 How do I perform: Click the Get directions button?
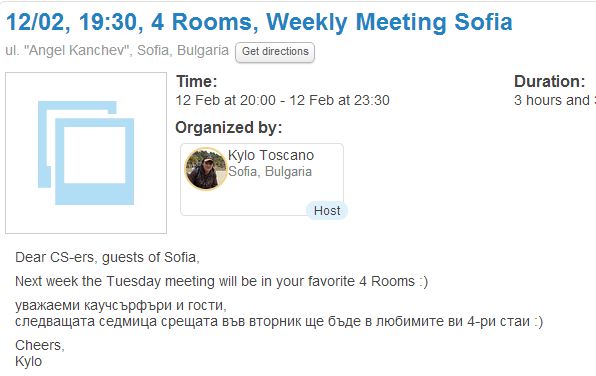275,52
